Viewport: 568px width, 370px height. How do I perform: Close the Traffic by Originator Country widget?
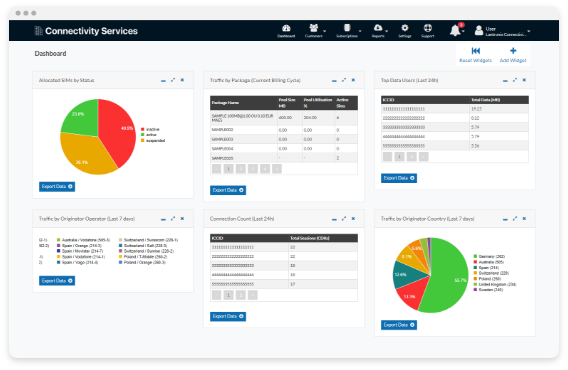tap(524, 219)
